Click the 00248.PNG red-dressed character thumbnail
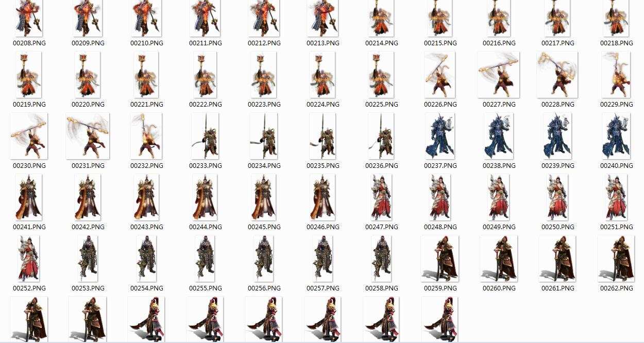 pos(440,197)
